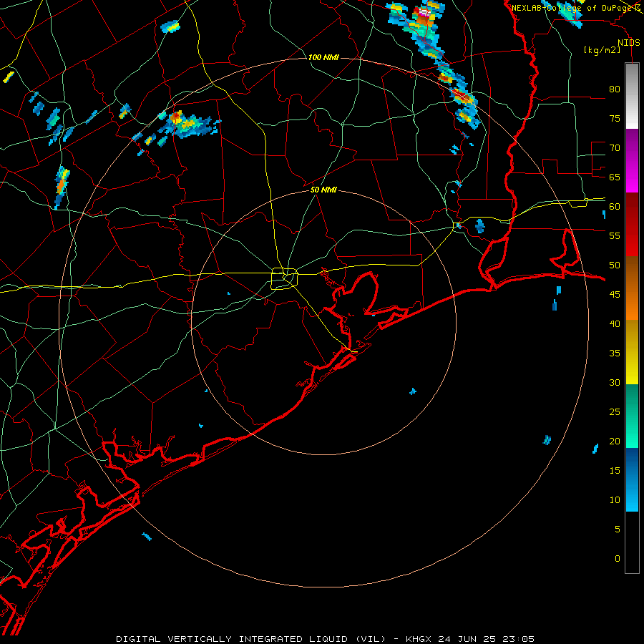Click the 35 value on color scale
The width and height of the screenshot is (644, 644).
[x=615, y=353]
